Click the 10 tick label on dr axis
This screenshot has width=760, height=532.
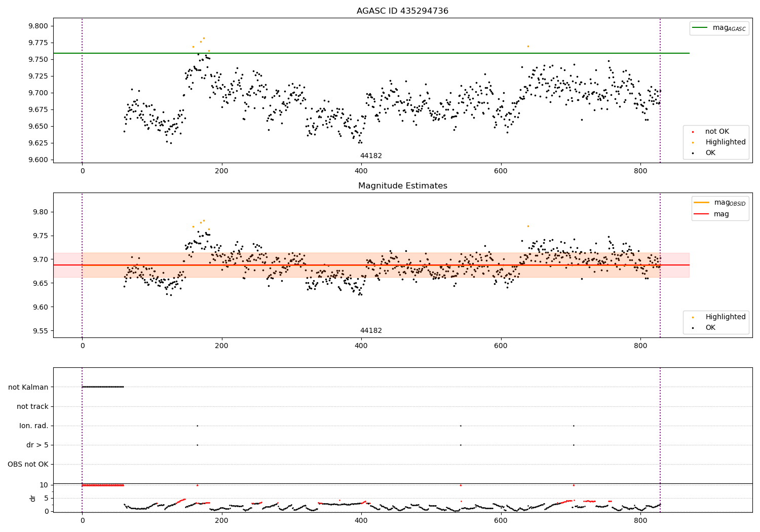[44, 485]
